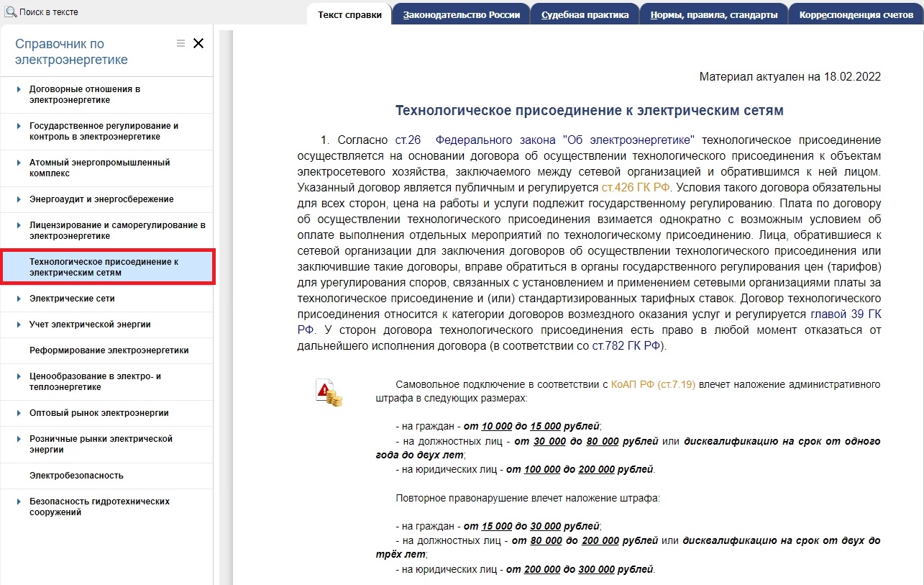Open the Законодательство России tab

(x=461, y=14)
